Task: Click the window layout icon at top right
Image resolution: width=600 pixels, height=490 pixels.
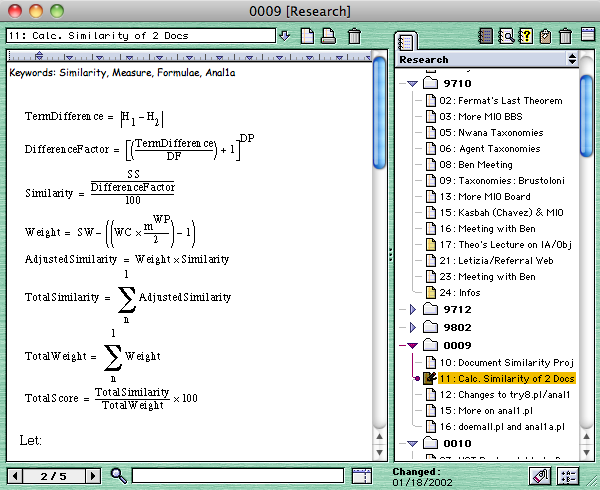Action: pos(588,34)
